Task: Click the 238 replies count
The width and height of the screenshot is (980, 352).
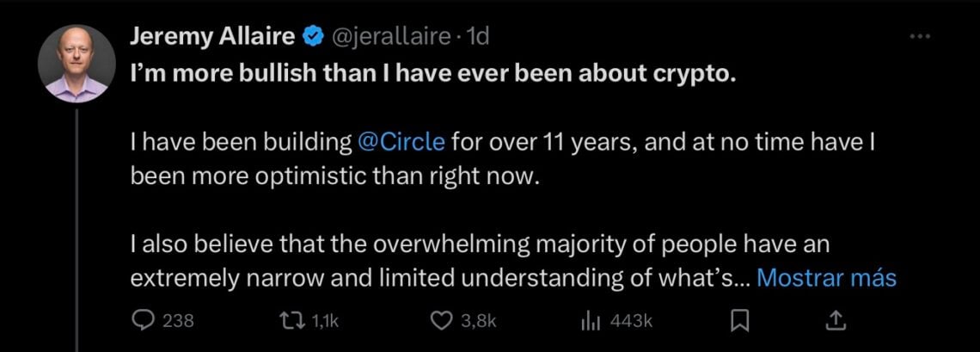Action: (x=178, y=321)
